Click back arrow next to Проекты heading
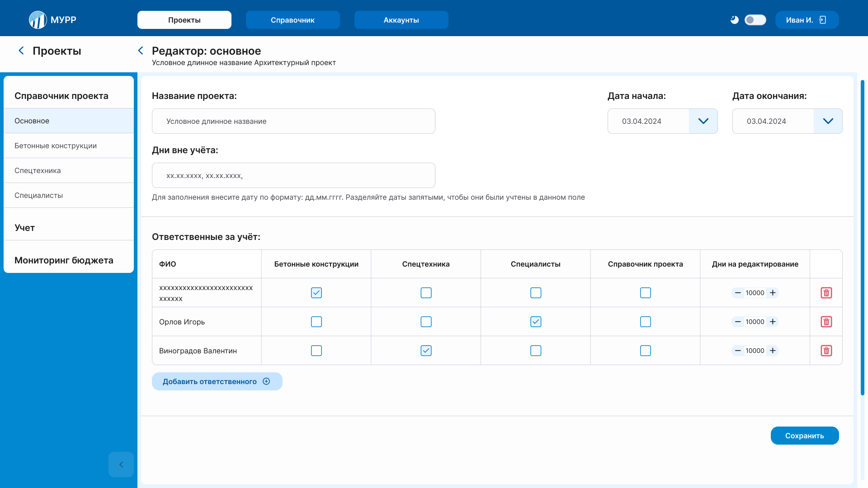868x488 pixels. [x=21, y=51]
